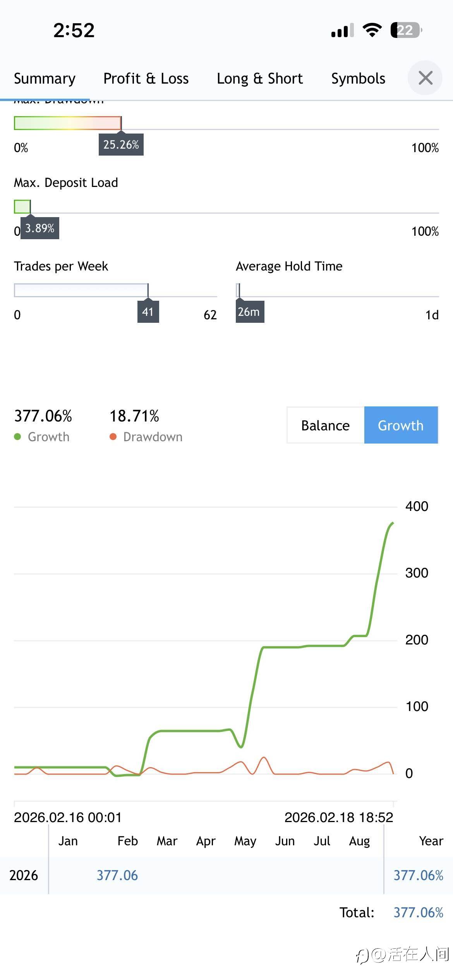453x980 pixels.
Task: Tap the 41 trades per week marker
Action: (x=148, y=312)
